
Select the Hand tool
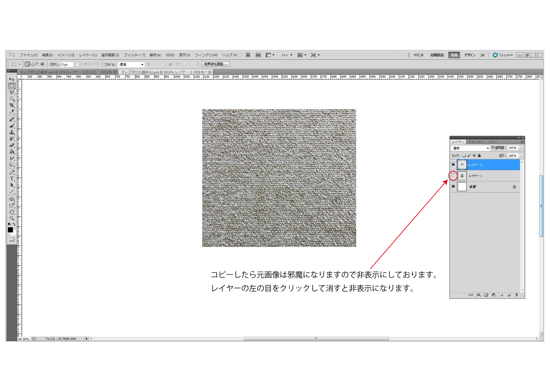12,212
